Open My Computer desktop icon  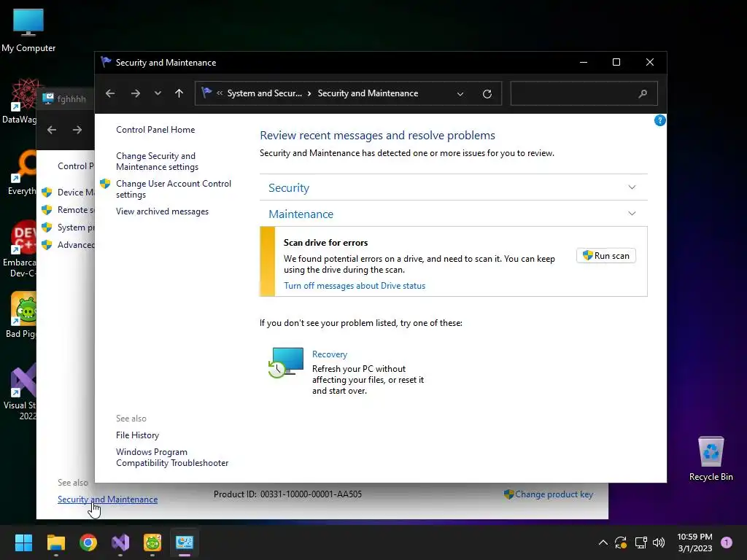pos(28,31)
